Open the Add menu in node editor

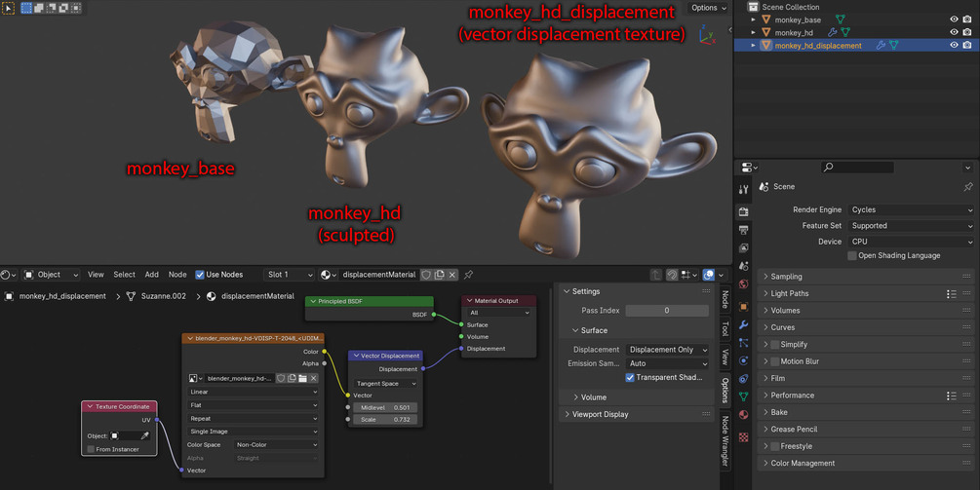[x=152, y=275]
